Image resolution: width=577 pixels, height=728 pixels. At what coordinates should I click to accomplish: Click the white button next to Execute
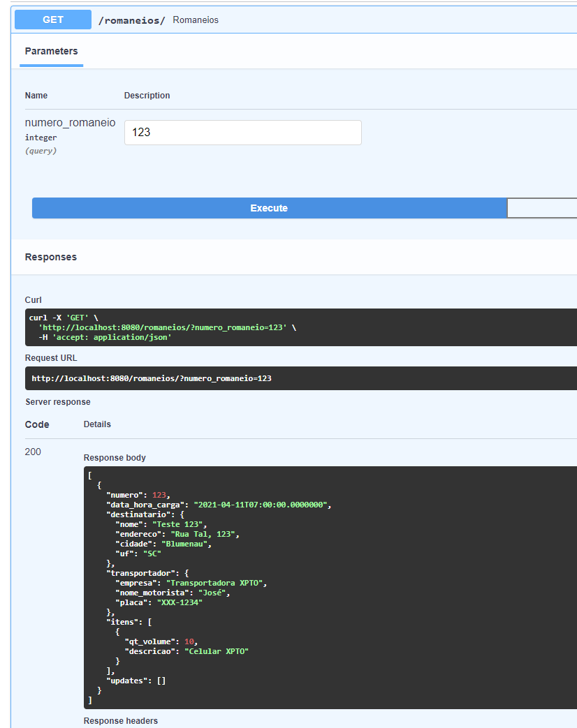tap(541, 208)
